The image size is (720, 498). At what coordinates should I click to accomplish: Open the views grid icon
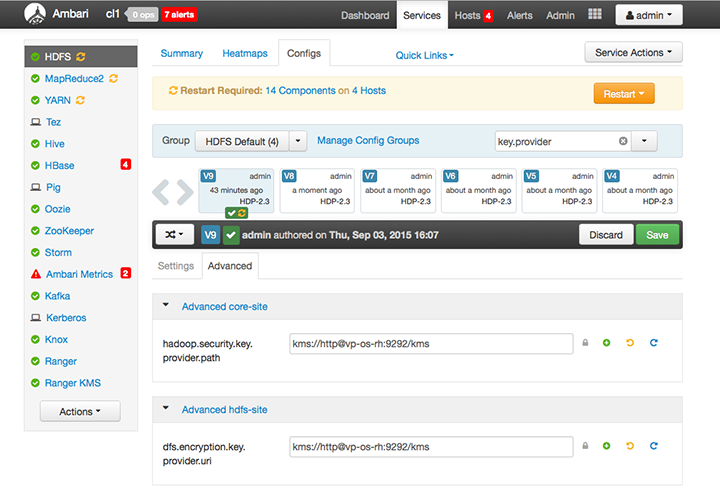coord(595,15)
